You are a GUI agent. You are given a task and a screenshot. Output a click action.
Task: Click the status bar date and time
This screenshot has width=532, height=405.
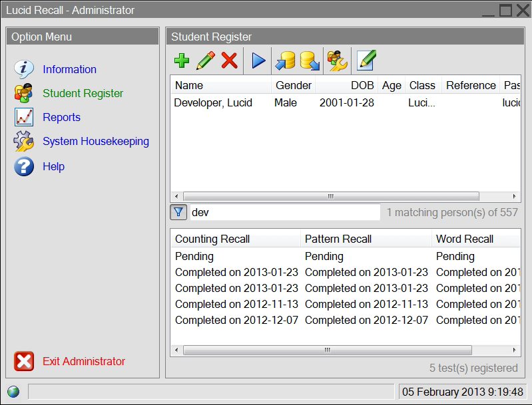click(463, 392)
